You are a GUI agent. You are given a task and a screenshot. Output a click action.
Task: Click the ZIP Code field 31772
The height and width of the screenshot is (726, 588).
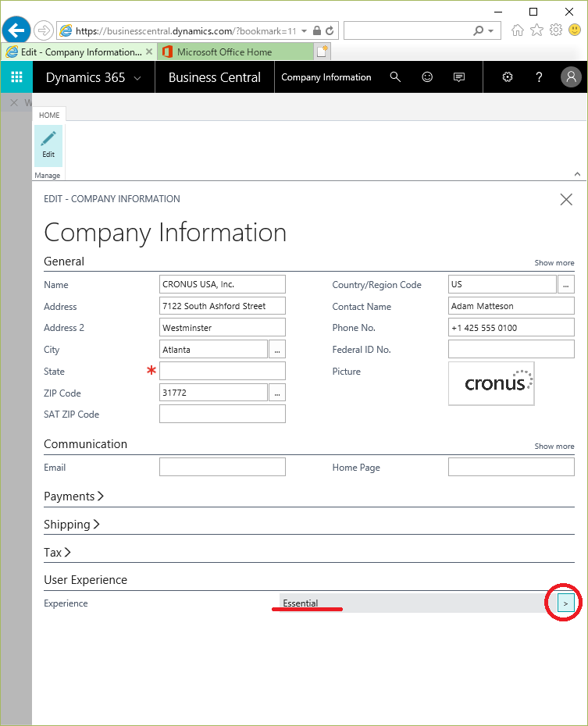pyautogui.click(x=213, y=392)
